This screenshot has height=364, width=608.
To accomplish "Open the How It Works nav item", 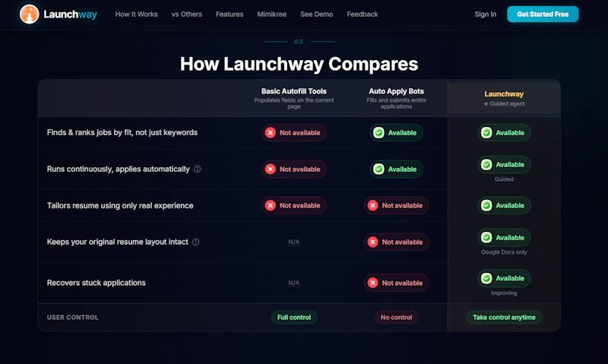I will (x=137, y=14).
